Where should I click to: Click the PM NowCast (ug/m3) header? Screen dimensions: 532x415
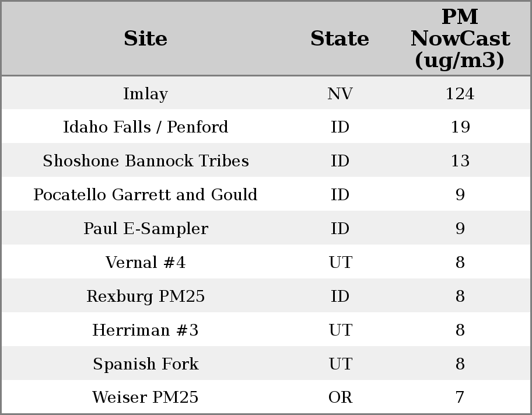pos(460,39)
